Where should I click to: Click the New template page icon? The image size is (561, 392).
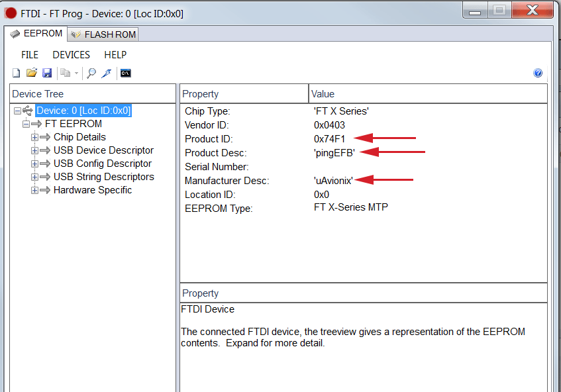[17, 73]
